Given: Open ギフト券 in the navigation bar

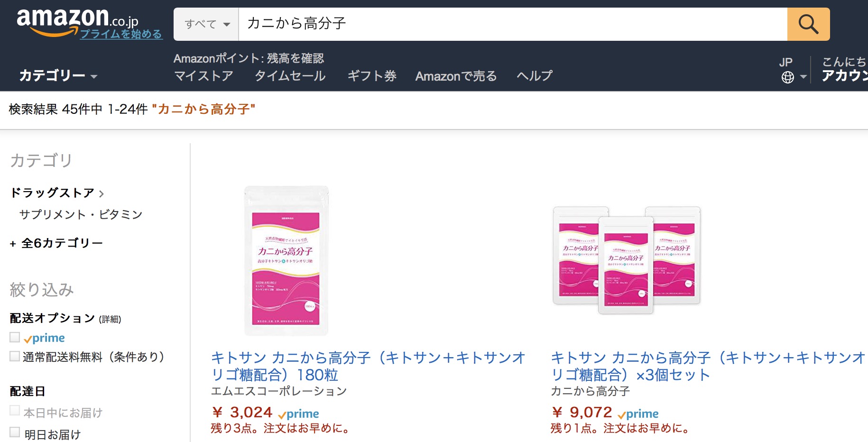Looking at the screenshot, I should point(372,76).
